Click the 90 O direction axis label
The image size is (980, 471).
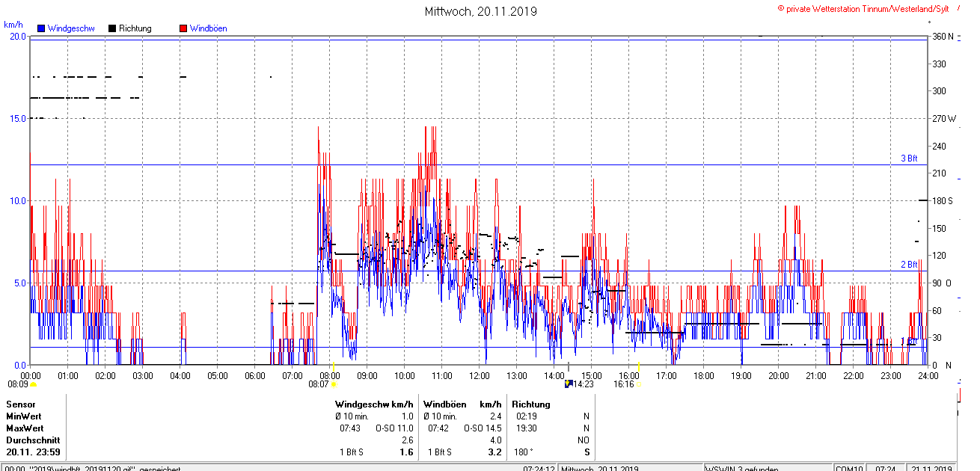(941, 283)
